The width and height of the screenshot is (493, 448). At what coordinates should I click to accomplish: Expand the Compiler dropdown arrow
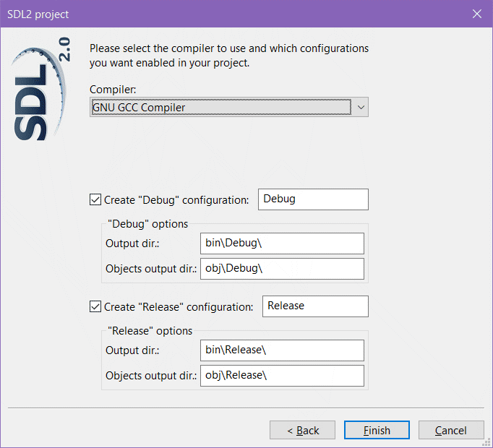[361, 108]
